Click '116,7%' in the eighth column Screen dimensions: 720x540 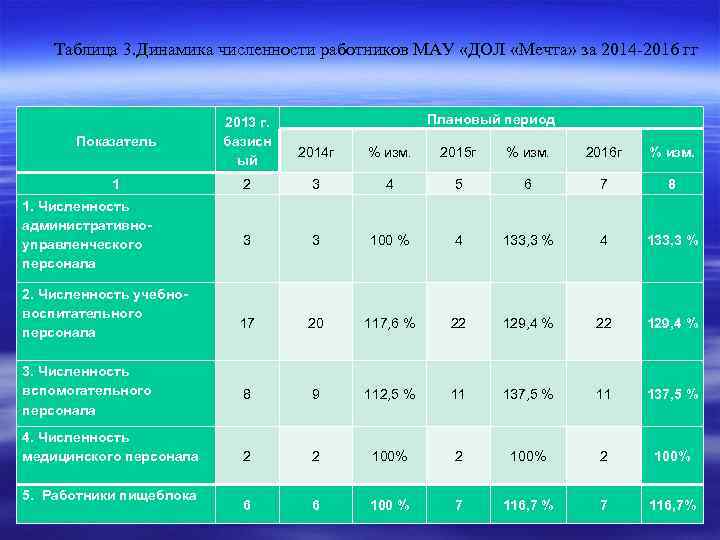(673, 505)
